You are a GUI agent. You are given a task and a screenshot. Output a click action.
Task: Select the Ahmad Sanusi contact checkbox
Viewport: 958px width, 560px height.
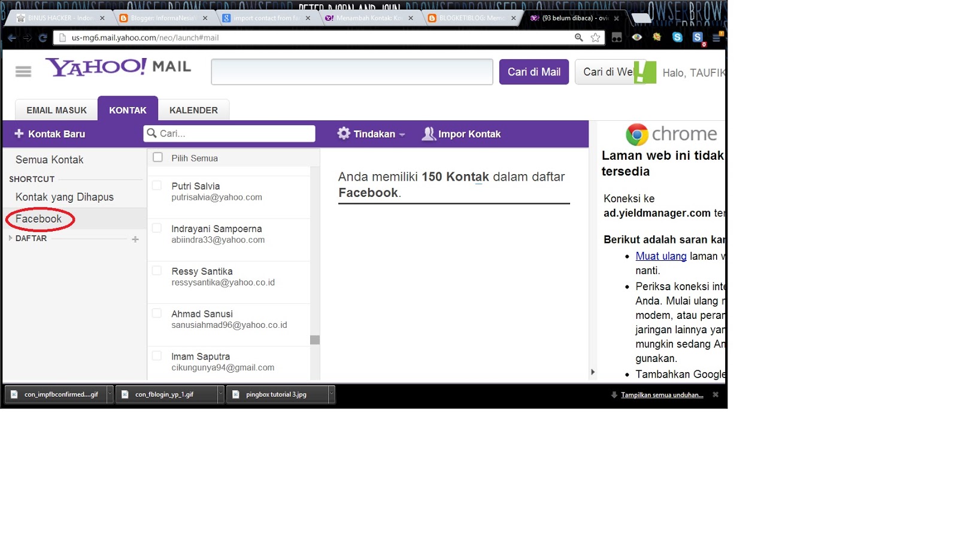tap(157, 313)
